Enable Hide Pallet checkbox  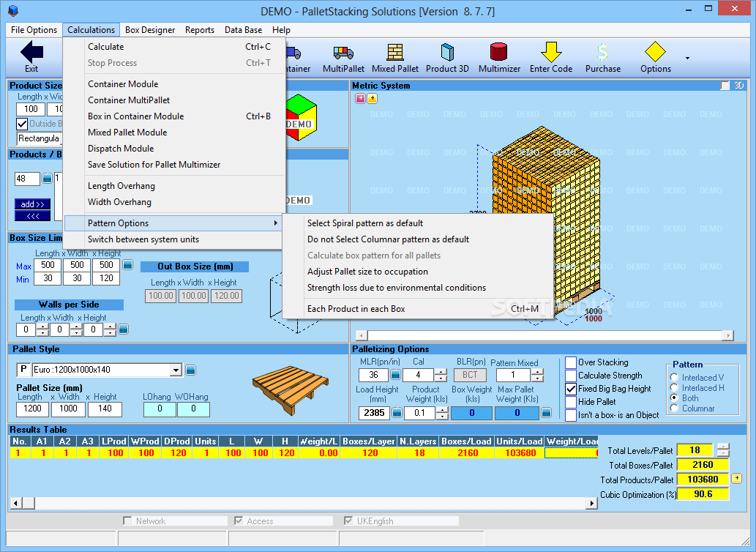571,402
